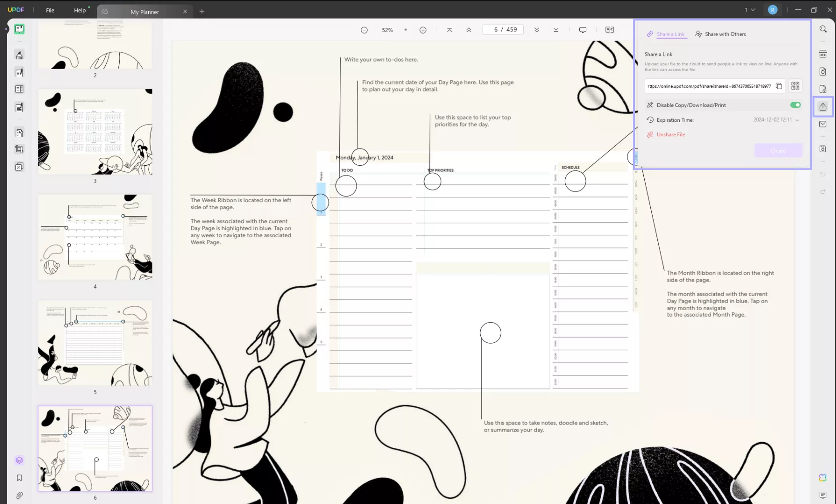The image size is (836, 504).
Task: Open a new tab with plus button
Action: (x=202, y=11)
